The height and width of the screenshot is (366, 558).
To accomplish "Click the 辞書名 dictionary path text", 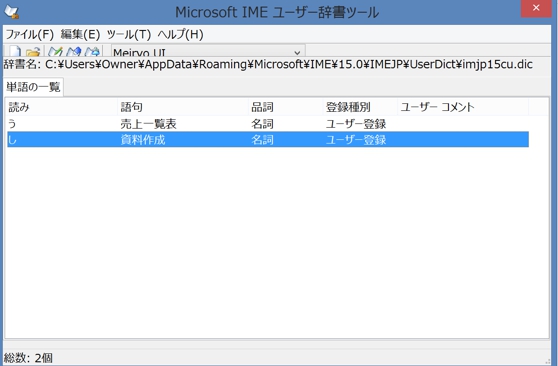I will [x=268, y=64].
